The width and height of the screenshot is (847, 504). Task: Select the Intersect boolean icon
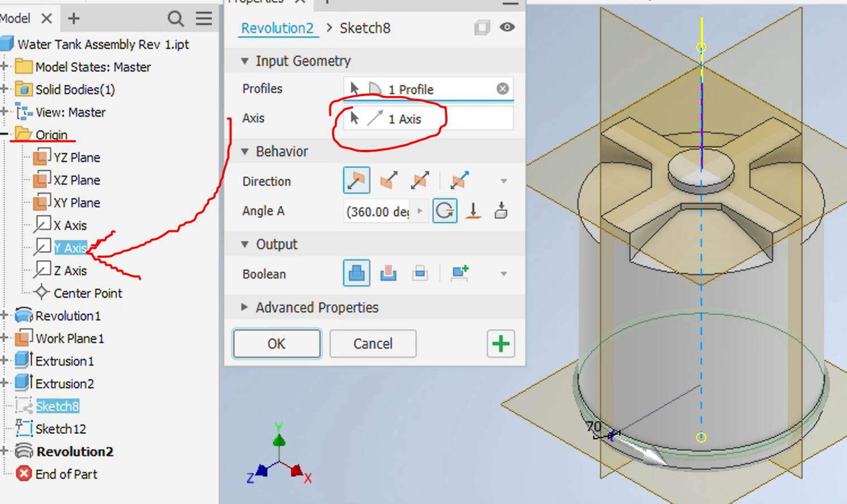[420, 274]
